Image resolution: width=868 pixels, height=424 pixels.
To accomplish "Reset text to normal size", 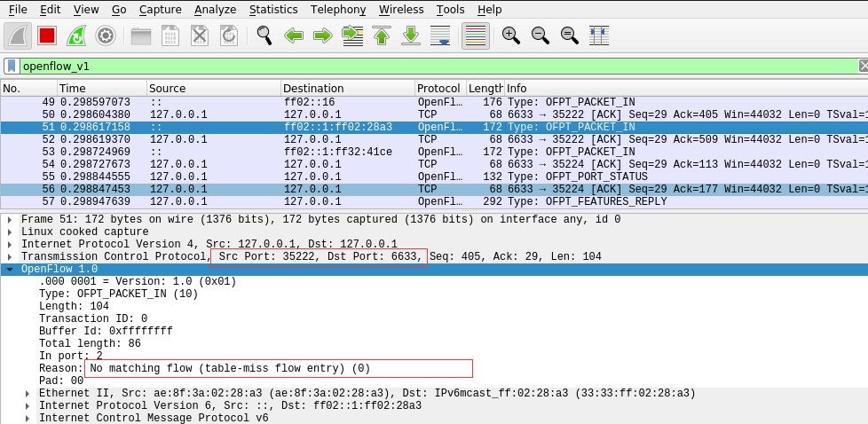I will [x=570, y=36].
